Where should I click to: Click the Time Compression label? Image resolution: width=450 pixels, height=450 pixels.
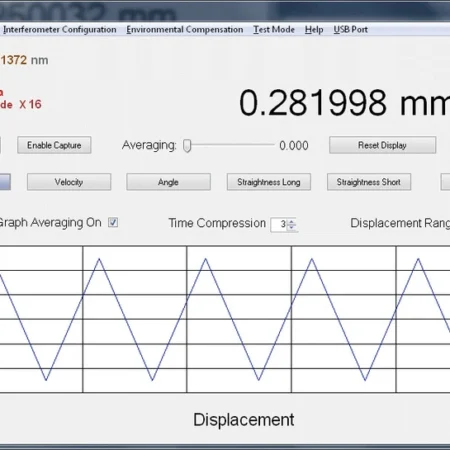coord(217,223)
